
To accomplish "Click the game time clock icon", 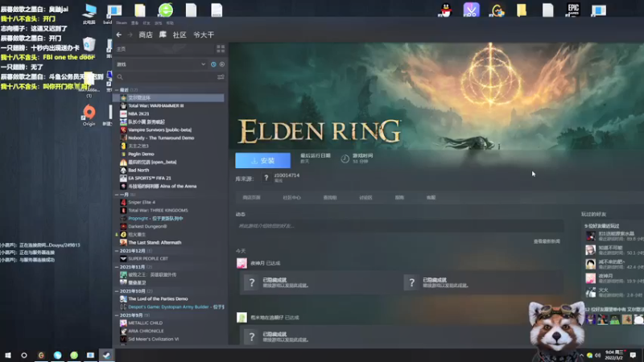I will 345,158.
